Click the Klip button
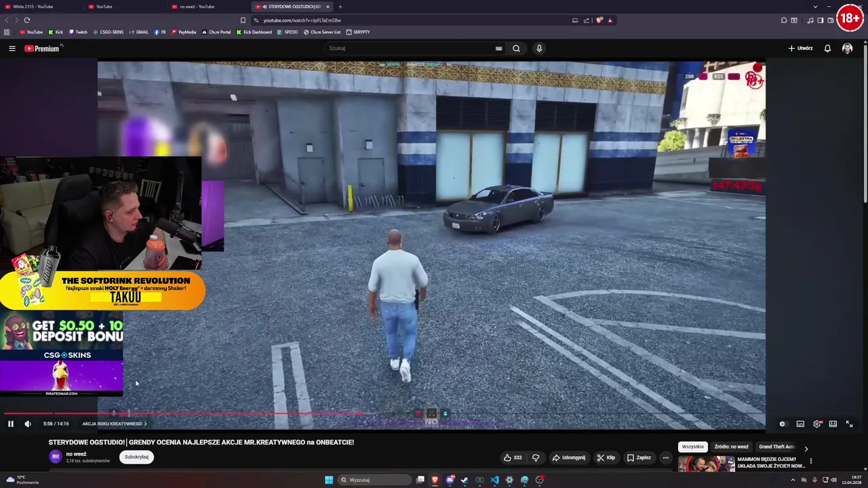 click(x=606, y=457)
